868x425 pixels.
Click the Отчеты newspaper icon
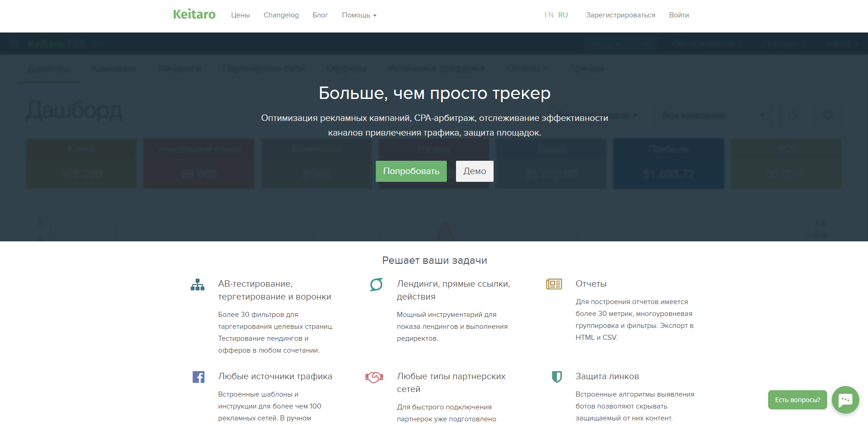(554, 284)
